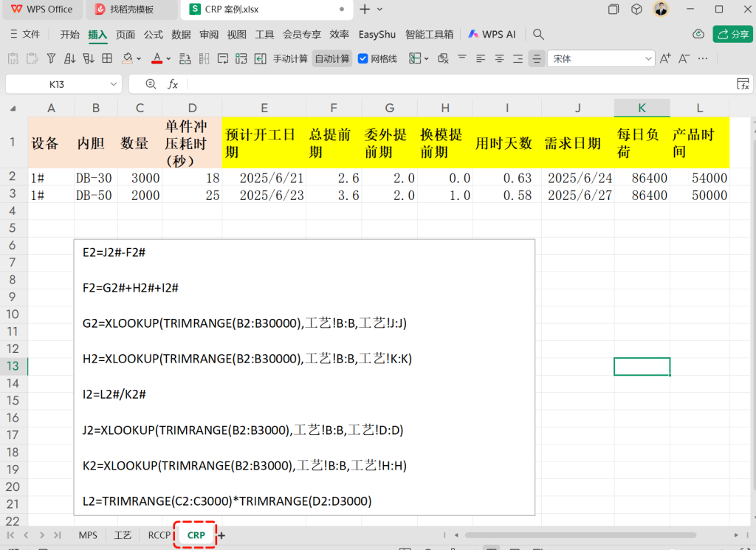756x550 pixels.
Task: Open the insert function fx button
Action: tap(173, 84)
